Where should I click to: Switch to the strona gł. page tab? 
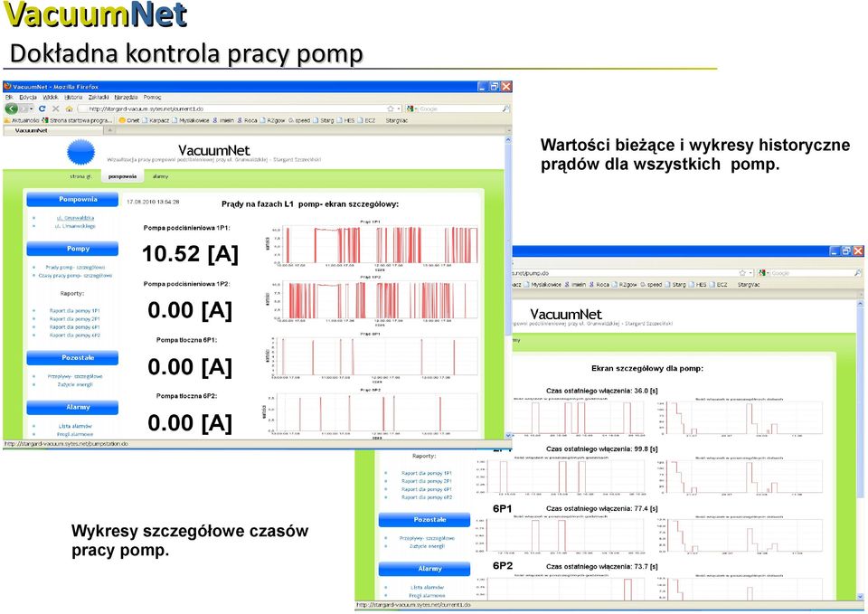coord(80,176)
